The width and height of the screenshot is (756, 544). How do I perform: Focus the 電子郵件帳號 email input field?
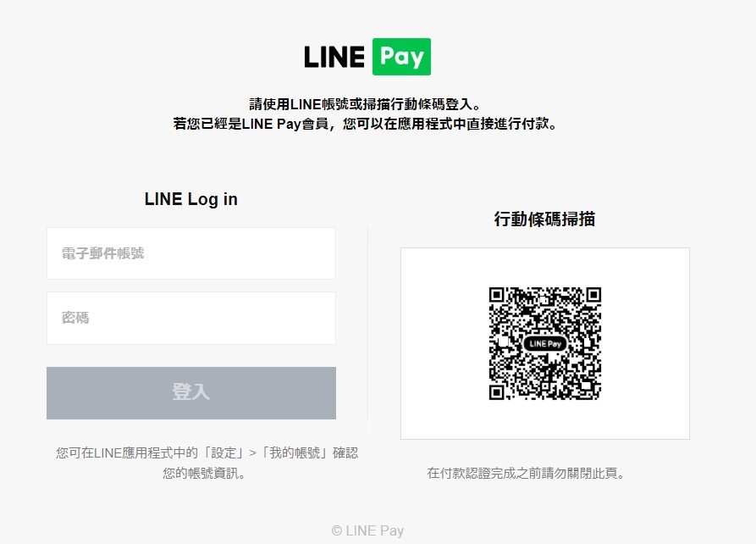coord(191,253)
